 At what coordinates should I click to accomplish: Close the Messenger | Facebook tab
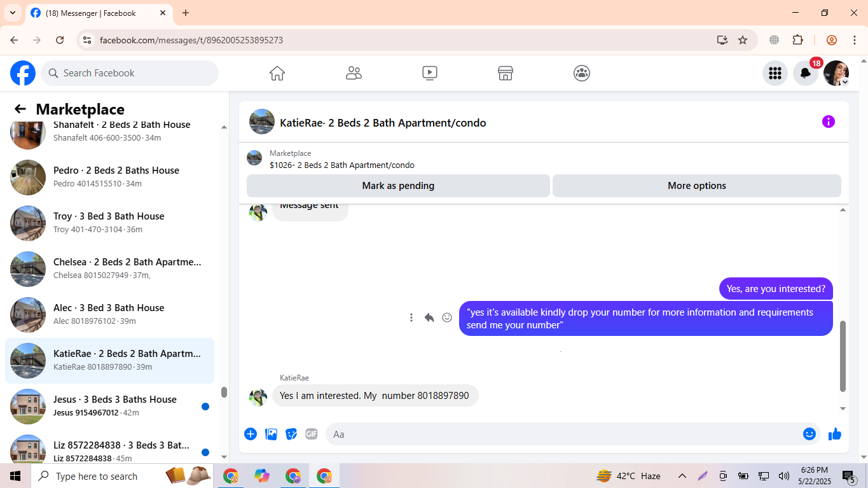(163, 13)
